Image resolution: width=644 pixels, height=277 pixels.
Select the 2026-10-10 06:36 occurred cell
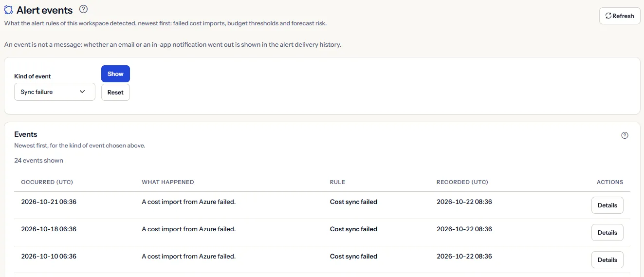point(49,257)
